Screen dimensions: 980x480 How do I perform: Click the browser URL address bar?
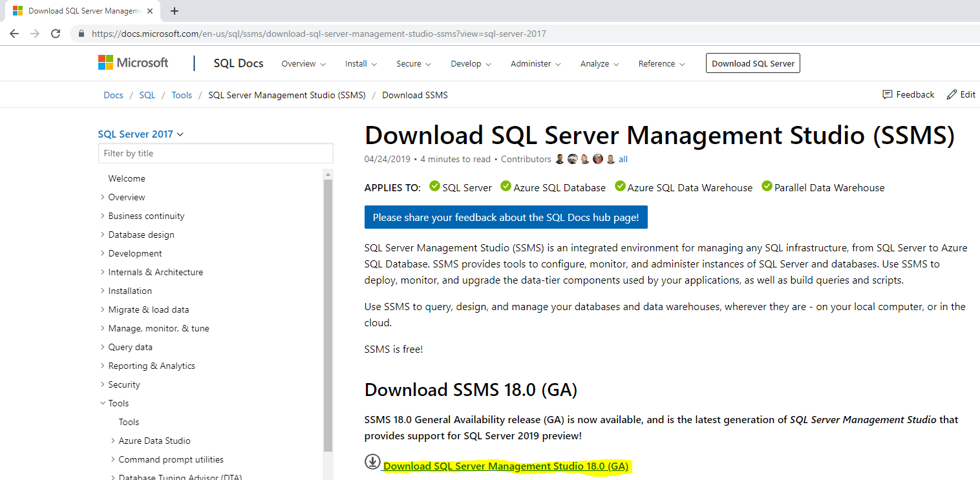(x=524, y=34)
